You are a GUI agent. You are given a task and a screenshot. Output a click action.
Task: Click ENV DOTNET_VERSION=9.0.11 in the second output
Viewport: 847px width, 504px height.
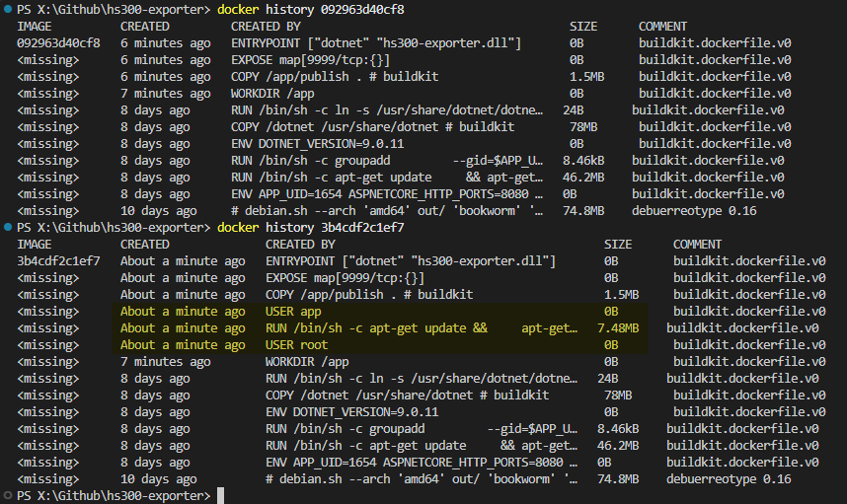(x=351, y=411)
